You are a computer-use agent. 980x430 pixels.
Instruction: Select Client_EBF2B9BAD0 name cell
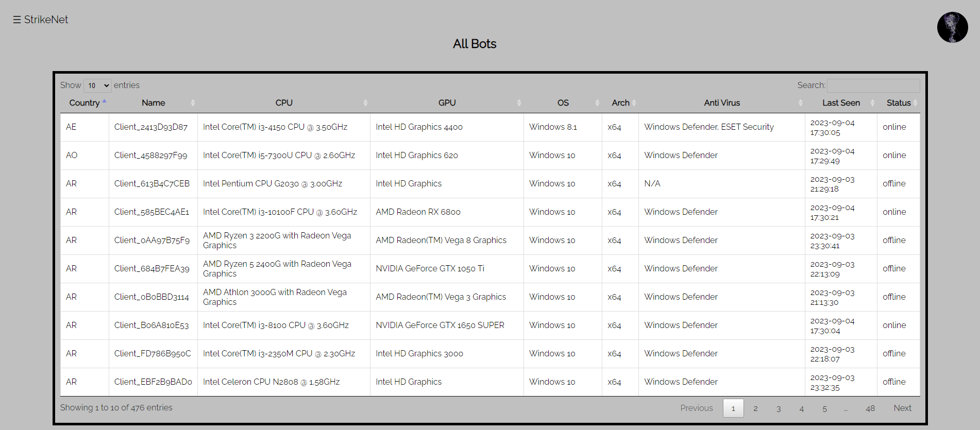click(x=153, y=382)
